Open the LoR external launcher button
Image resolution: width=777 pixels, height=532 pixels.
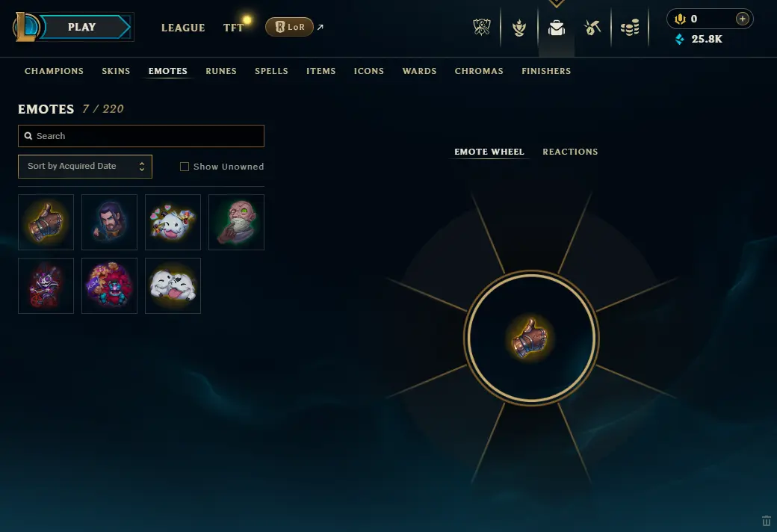[x=289, y=27]
